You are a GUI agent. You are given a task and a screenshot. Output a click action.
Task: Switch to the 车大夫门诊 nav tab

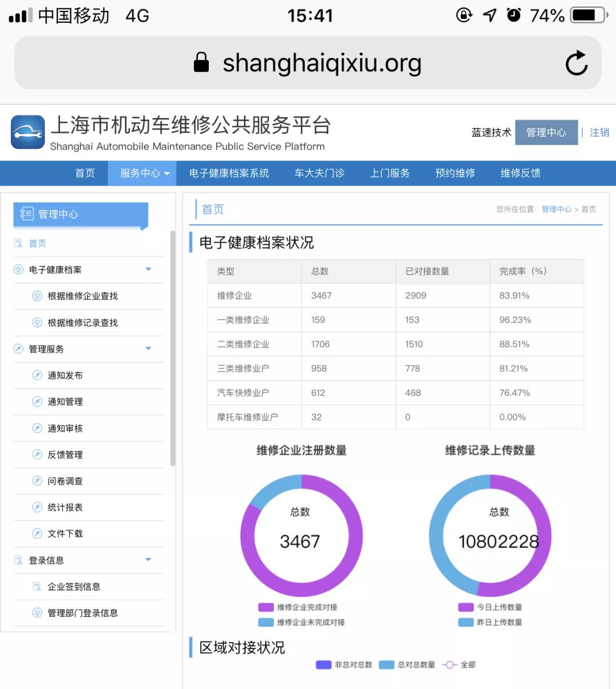click(319, 173)
